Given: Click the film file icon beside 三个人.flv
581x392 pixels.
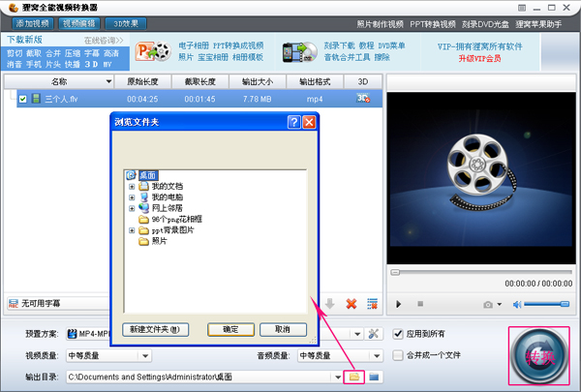Looking at the screenshot, I should tap(36, 99).
